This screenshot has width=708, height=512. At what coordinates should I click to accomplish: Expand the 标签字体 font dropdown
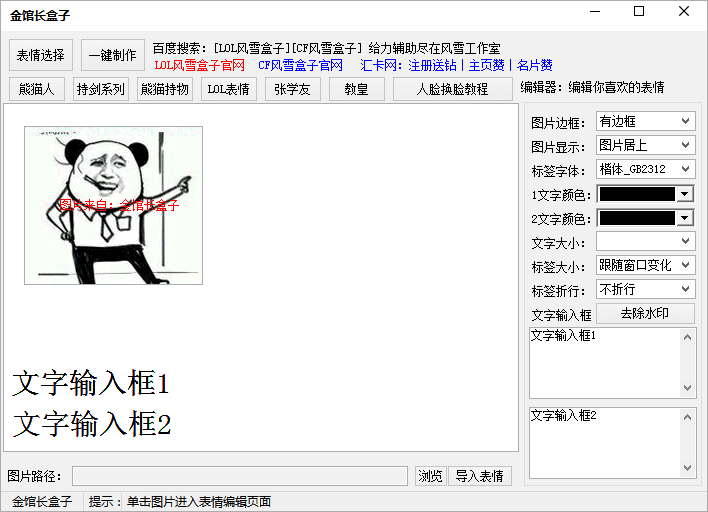tap(645, 169)
